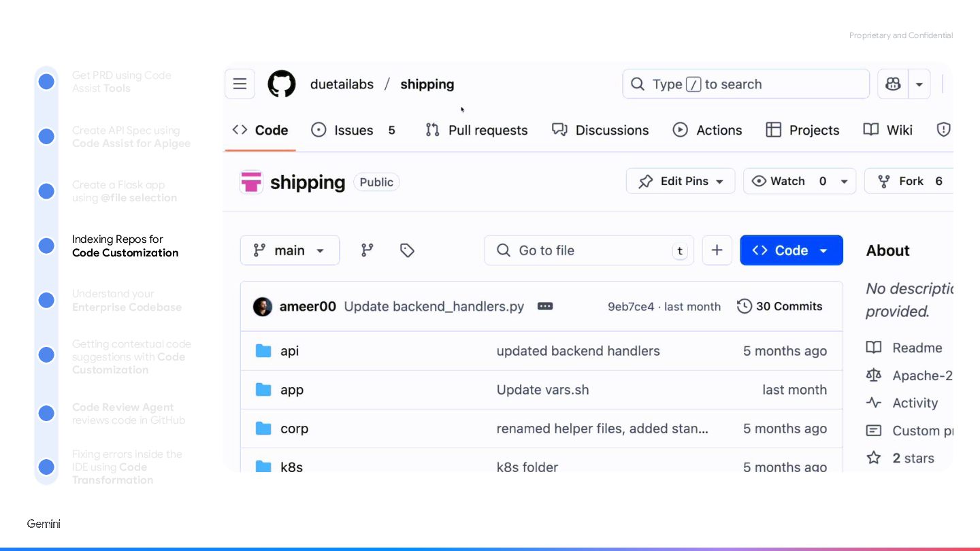The width and height of the screenshot is (980, 551).
Task: Click the Security shield tab icon
Action: [x=943, y=130]
